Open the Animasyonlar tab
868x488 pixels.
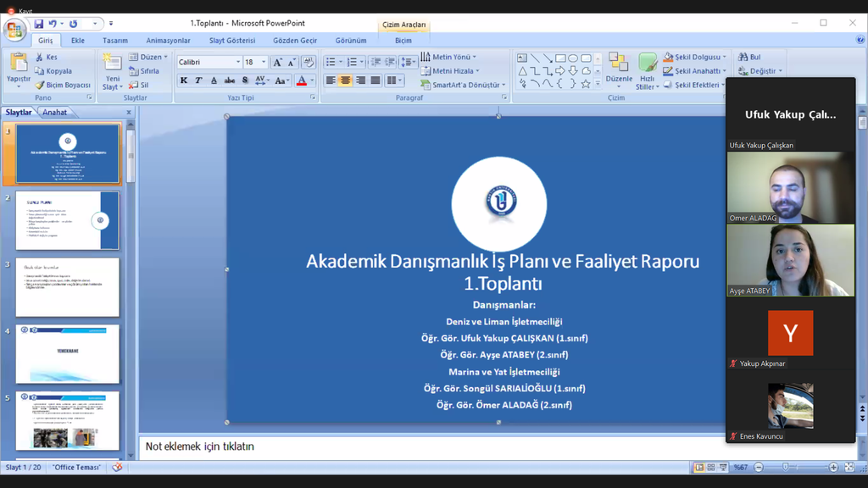(169, 41)
